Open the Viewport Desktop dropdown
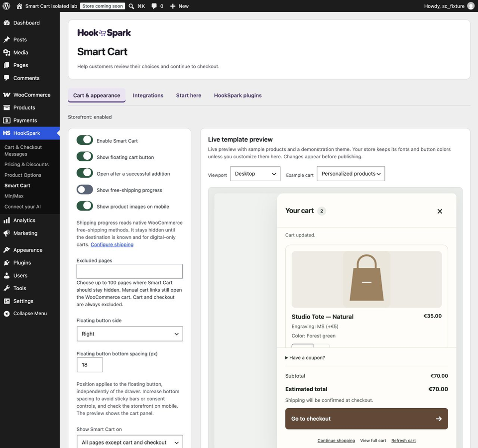The width and height of the screenshot is (478, 448). pyautogui.click(x=255, y=174)
